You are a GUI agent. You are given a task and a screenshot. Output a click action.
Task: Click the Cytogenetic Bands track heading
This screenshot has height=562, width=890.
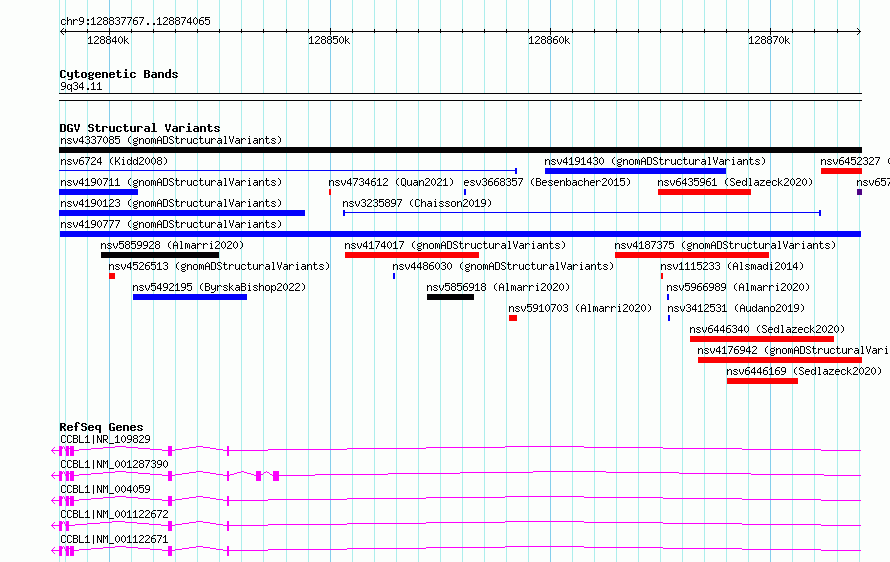tap(119, 74)
